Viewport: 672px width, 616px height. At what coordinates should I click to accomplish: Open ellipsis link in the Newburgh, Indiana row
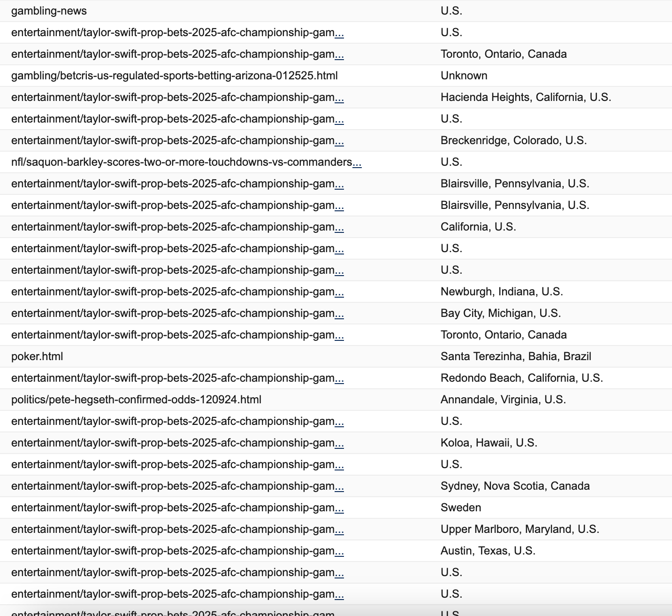[339, 293]
